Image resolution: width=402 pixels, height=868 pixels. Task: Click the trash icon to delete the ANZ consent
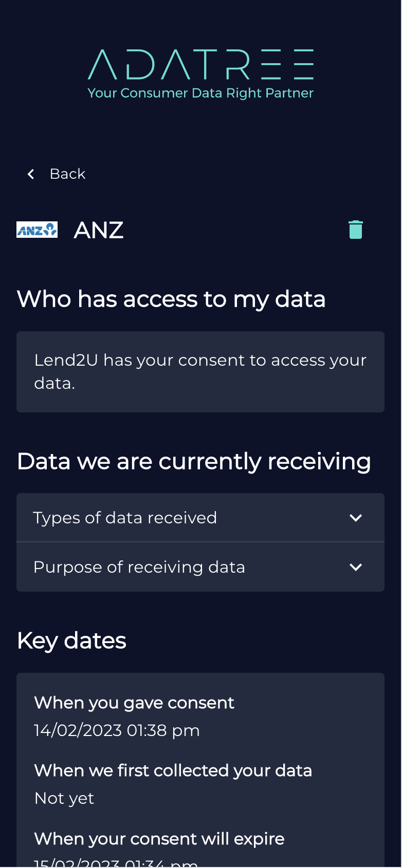pos(355,230)
